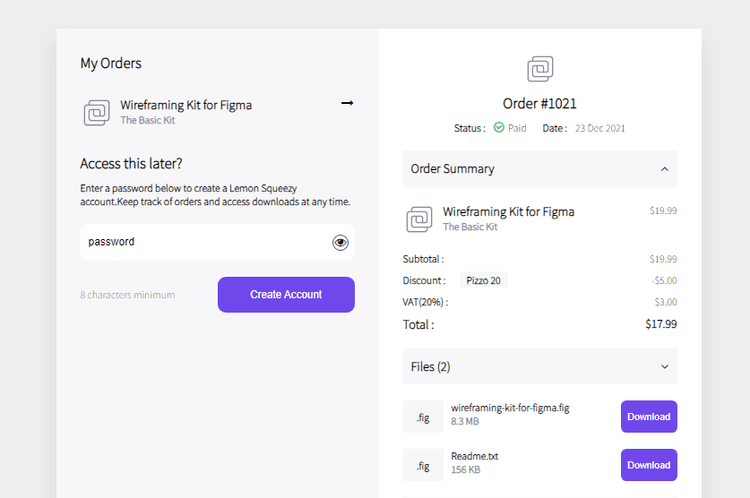
Task: Click the Wireframing Kit product icon in My Orders
Action: coord(97,112)
